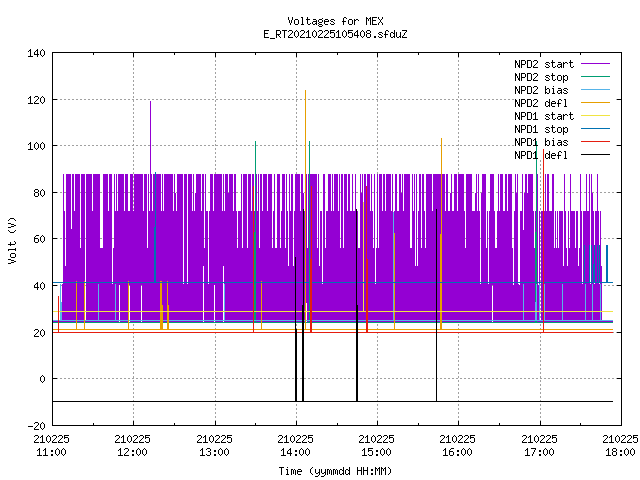Click the y-axis tick value 80
640x480 pixels.
[x=39, y=193]
